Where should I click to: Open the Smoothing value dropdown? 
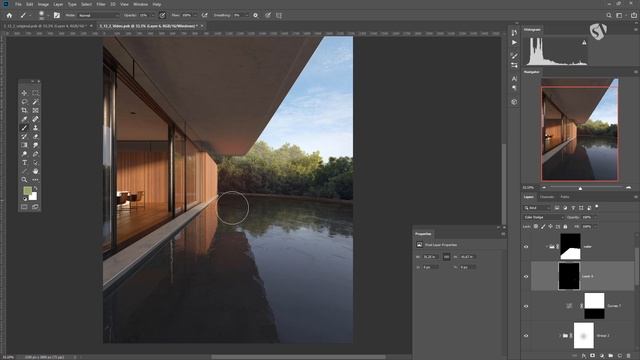click(x=247, y=15)
